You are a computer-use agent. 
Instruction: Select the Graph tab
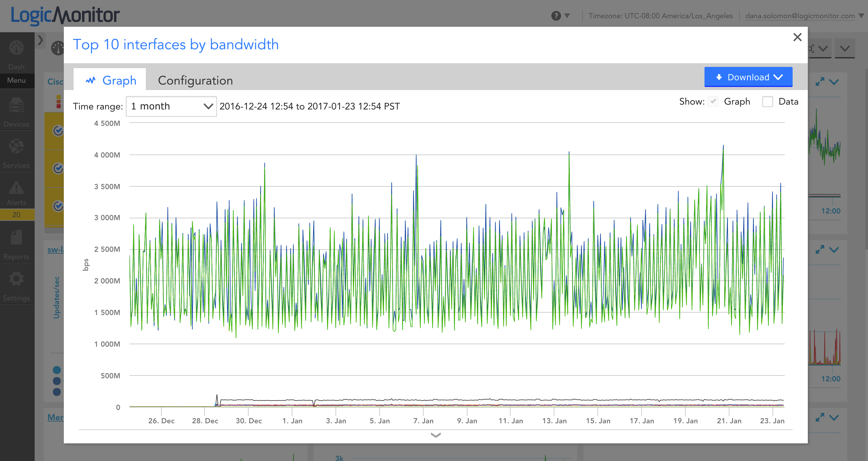coord(110,80)
